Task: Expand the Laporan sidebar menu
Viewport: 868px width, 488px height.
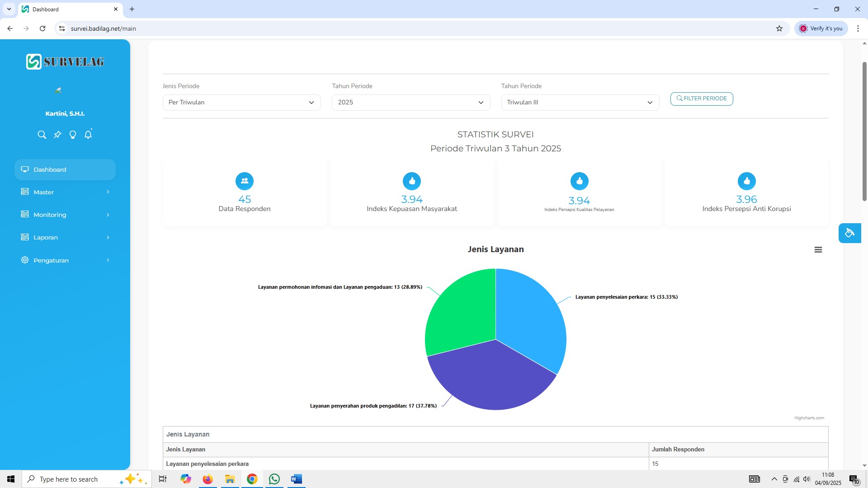Action: coord(65,237)
